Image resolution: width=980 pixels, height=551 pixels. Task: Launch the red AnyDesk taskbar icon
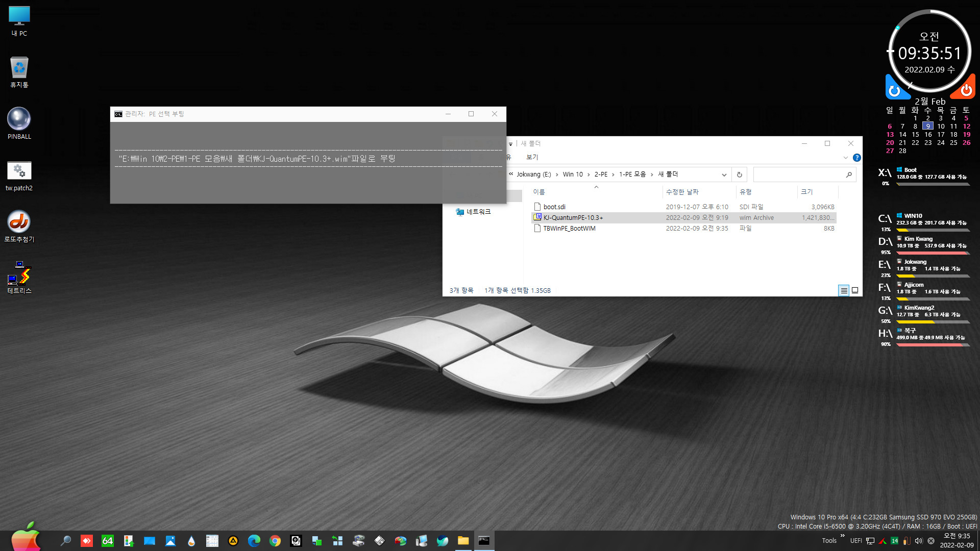(x=87, y=541)
